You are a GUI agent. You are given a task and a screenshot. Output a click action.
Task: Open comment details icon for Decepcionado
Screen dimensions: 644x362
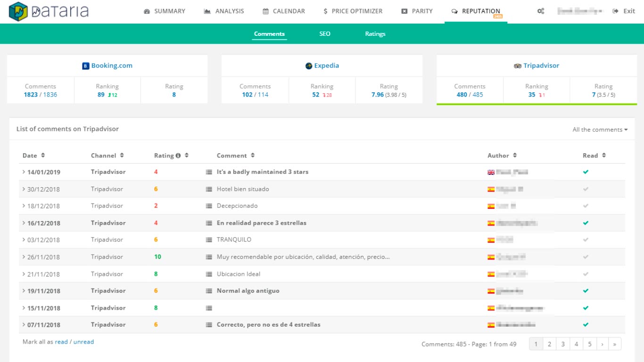coord(209,206)
